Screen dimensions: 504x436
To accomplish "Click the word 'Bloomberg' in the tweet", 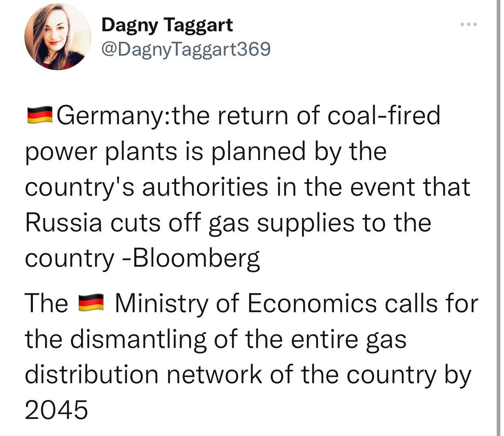I will [196, 258].
